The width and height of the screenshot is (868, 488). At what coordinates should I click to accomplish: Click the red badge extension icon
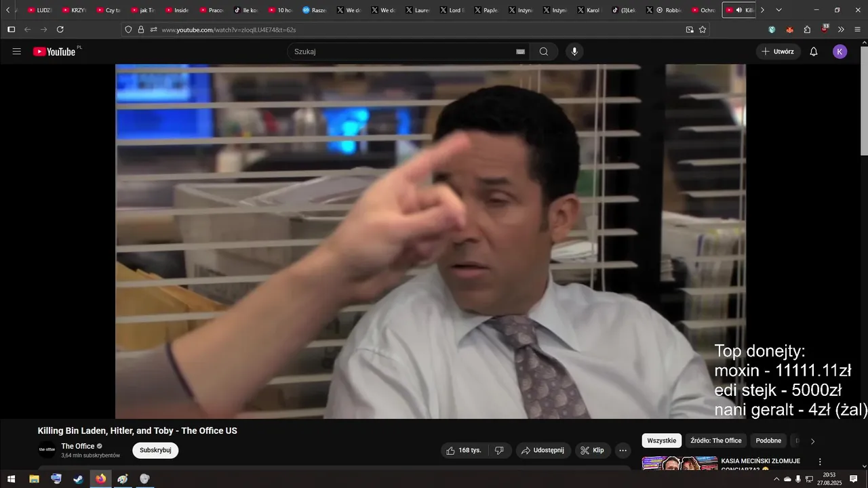(x=825, y=29)
